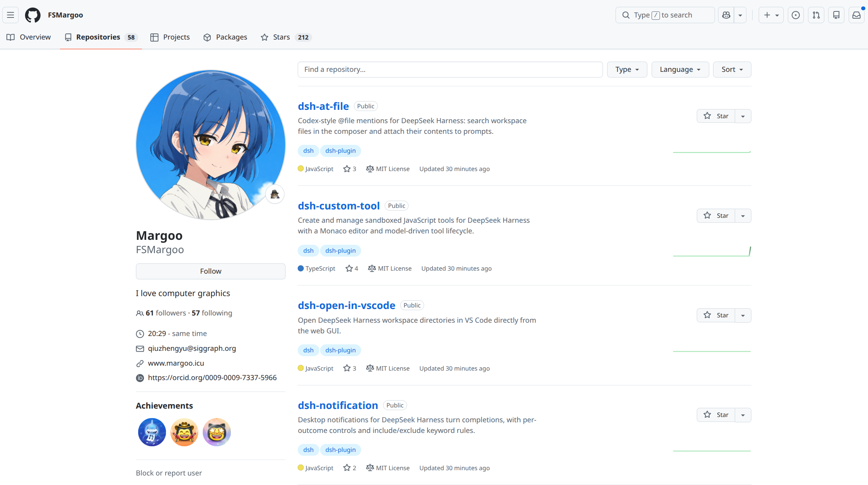Switch to the Projects tab

170,37
